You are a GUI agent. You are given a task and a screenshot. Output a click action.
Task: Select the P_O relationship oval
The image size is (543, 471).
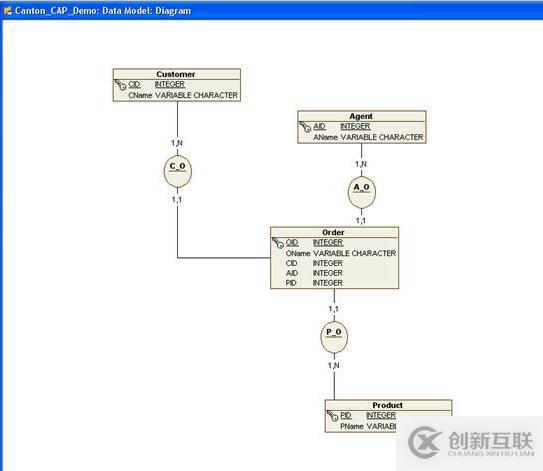(334, 337)
